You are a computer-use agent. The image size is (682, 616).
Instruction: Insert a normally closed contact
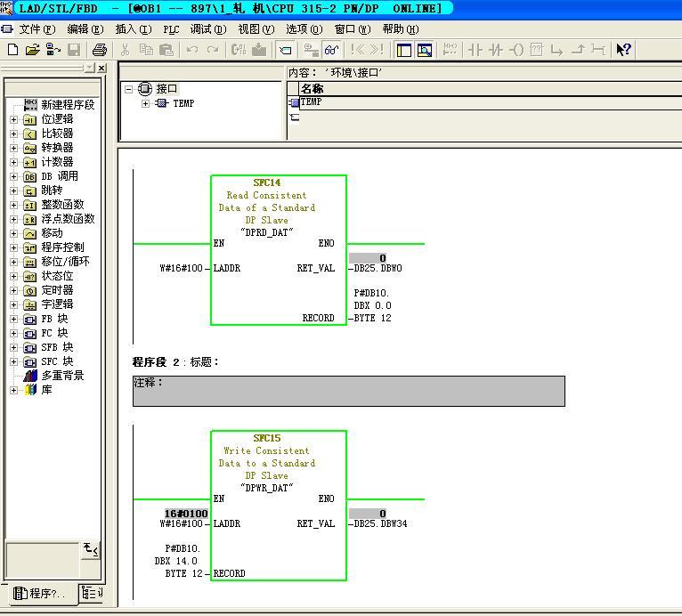click(x=495, y=50)
